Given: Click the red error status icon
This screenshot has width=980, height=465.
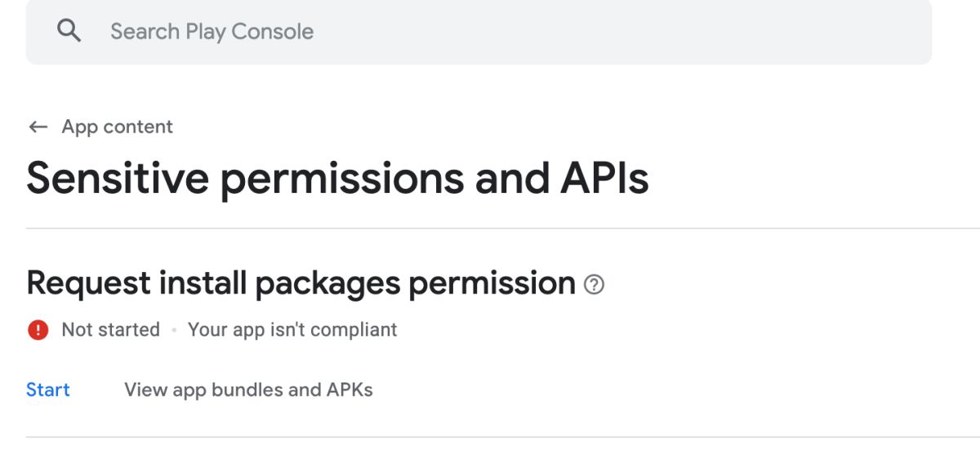Looking at the screenshot, I should click(38, 329).
